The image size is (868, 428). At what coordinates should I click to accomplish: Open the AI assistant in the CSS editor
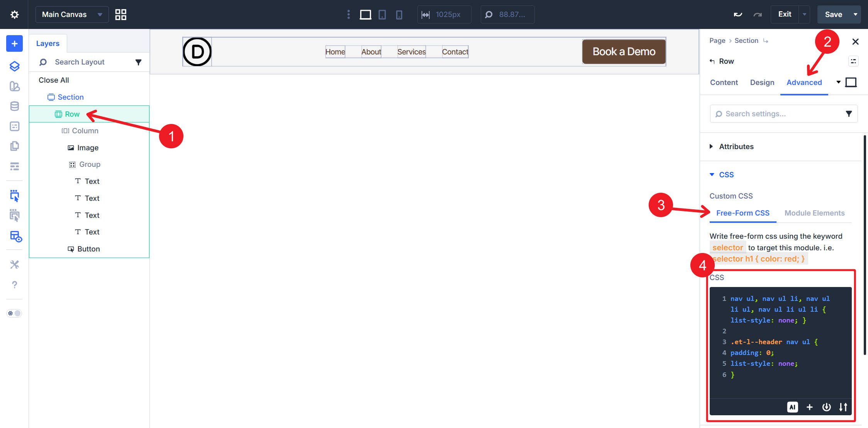click(792, 407)
